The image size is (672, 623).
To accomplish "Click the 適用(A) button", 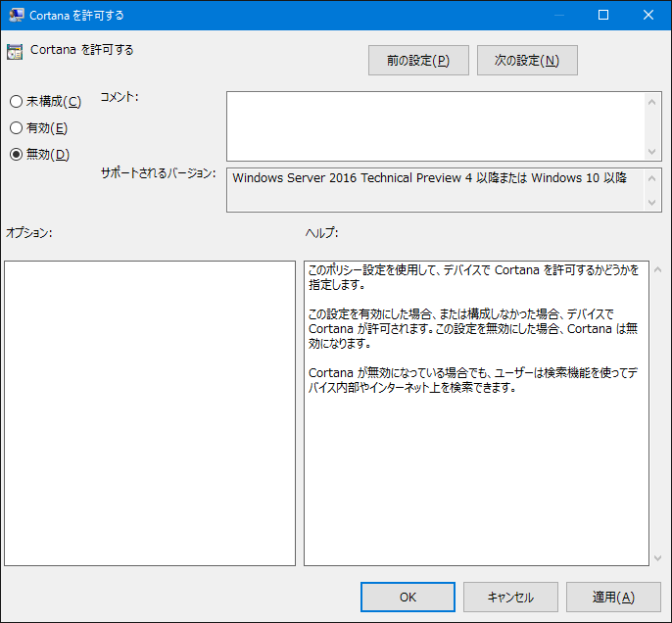I will (x=613, y=597).
